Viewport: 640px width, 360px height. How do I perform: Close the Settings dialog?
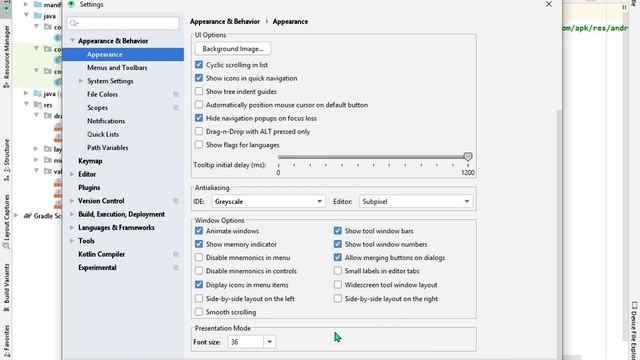pos(549,4)
